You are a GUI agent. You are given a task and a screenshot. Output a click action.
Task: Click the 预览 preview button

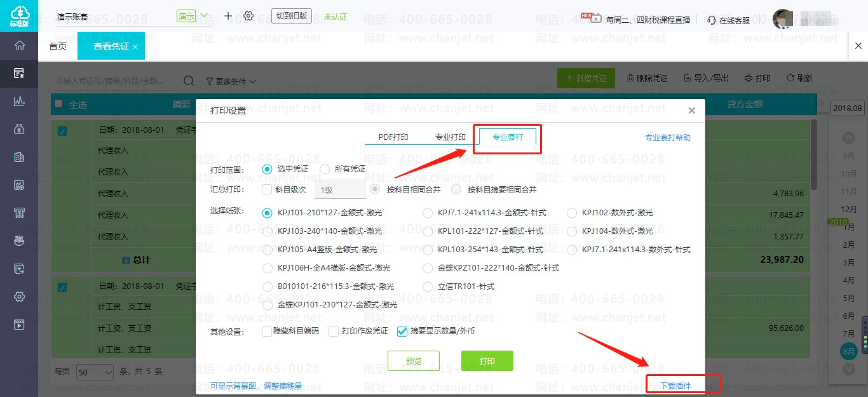tap(414, 361)
